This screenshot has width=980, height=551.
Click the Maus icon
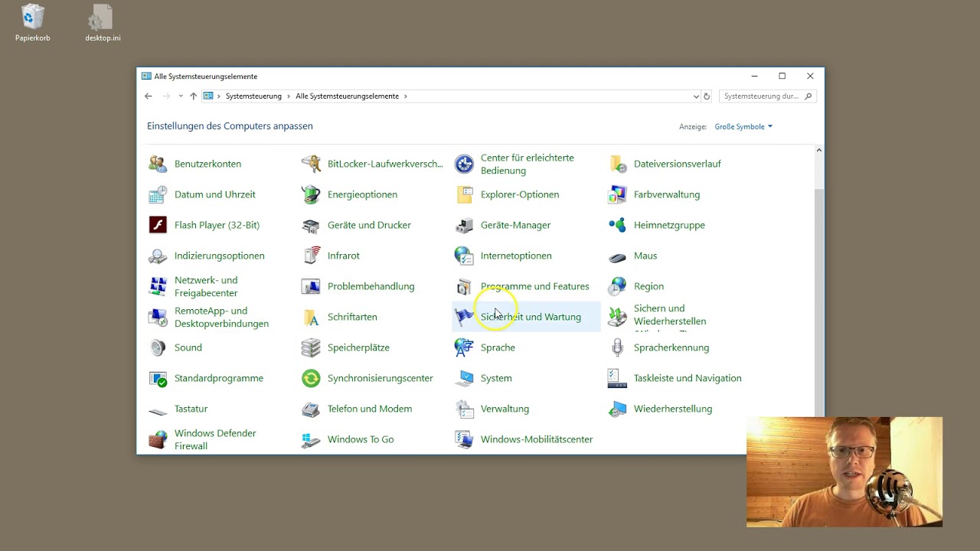[x=617, y=257]
